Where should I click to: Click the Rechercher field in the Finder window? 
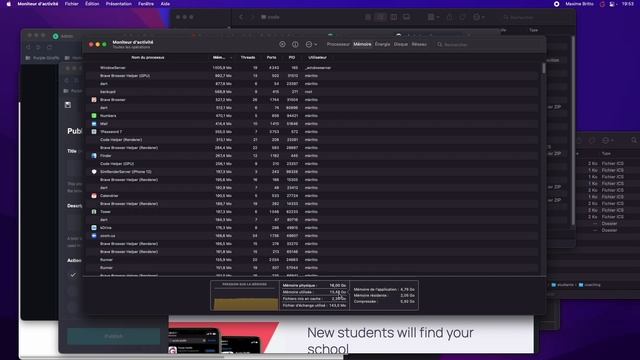pos(535,18)
